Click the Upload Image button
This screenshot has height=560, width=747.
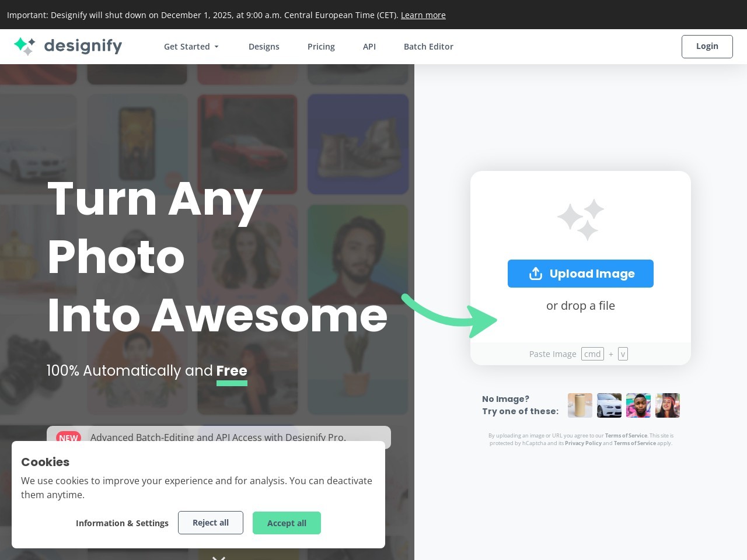(581, 274)
